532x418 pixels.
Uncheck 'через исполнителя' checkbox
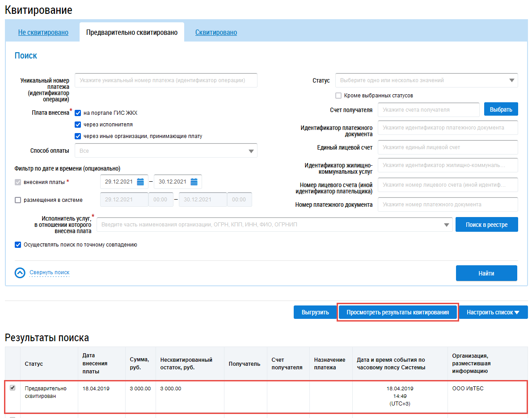[78, 125]
